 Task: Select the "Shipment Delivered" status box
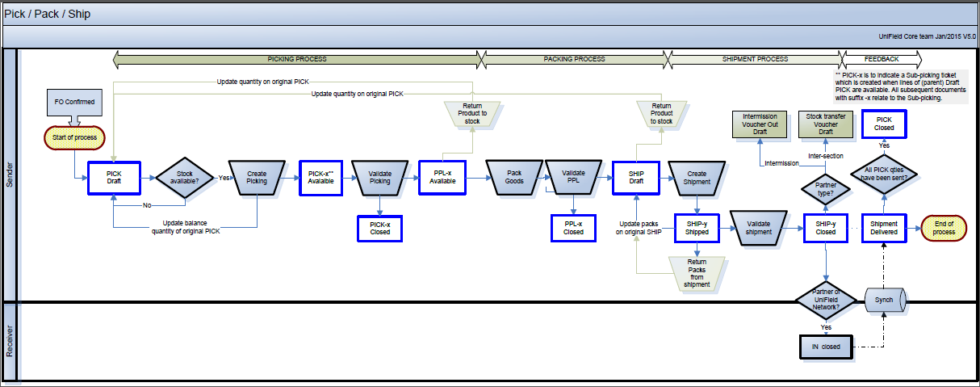tap(884, 227)
